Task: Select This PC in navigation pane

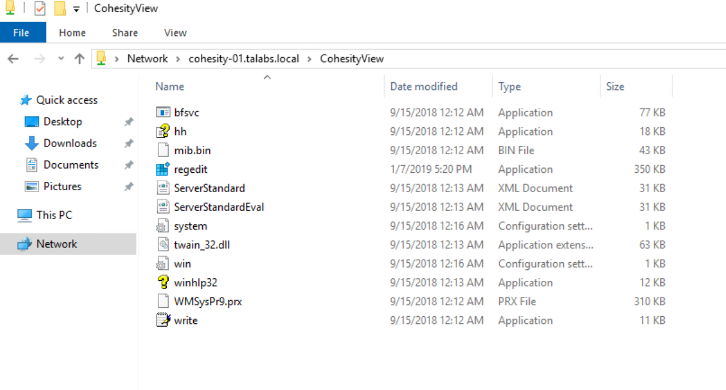Action: point(54,215)
